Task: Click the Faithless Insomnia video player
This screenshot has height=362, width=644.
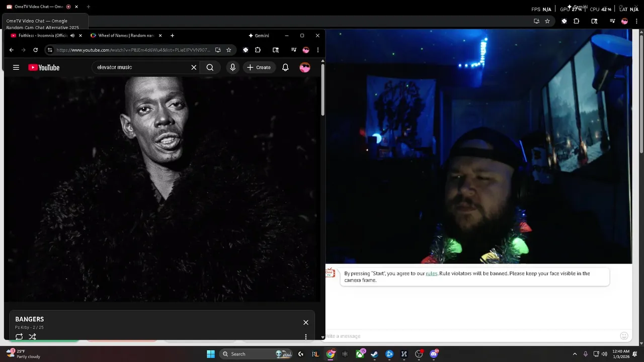Action: click(162, 189)
